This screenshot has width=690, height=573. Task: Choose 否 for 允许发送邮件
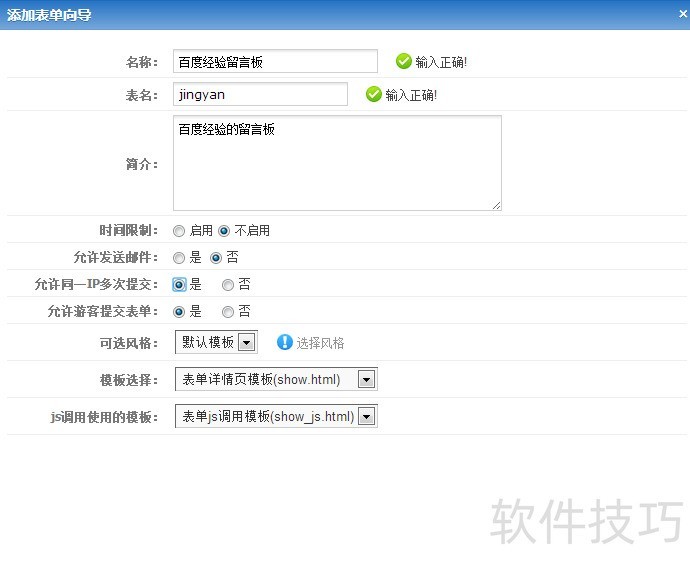coord(216,257)
